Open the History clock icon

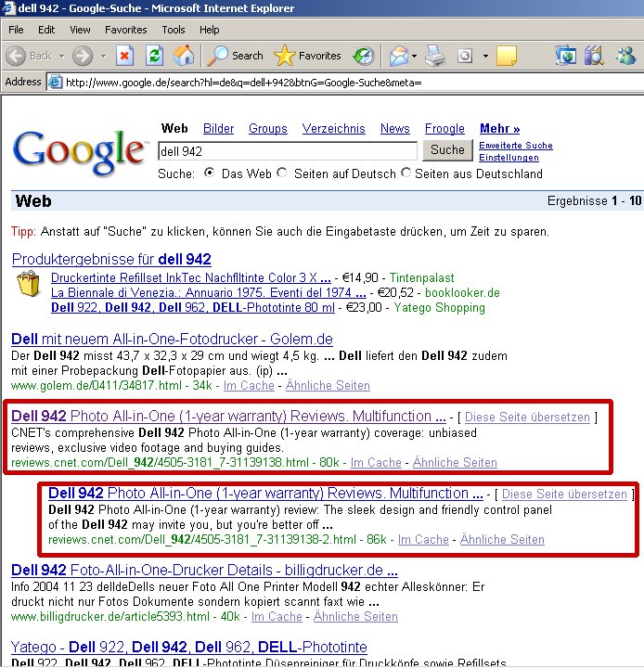tap(364, 56)
